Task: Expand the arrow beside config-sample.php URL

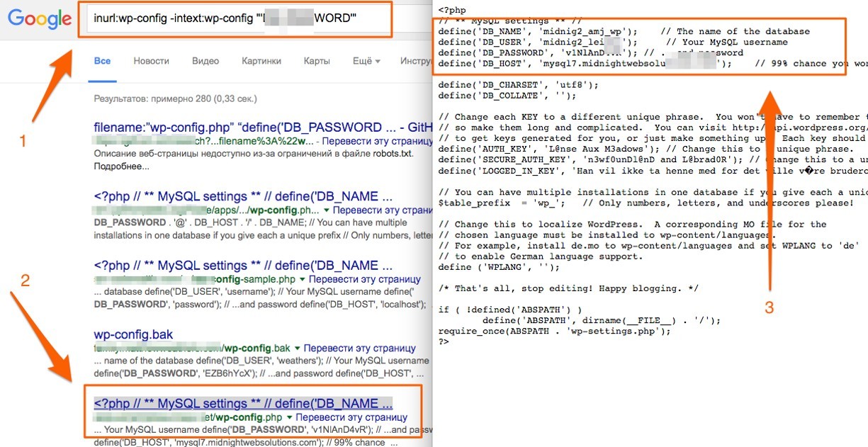Action: pyautogui.click(x=304, y=280)
